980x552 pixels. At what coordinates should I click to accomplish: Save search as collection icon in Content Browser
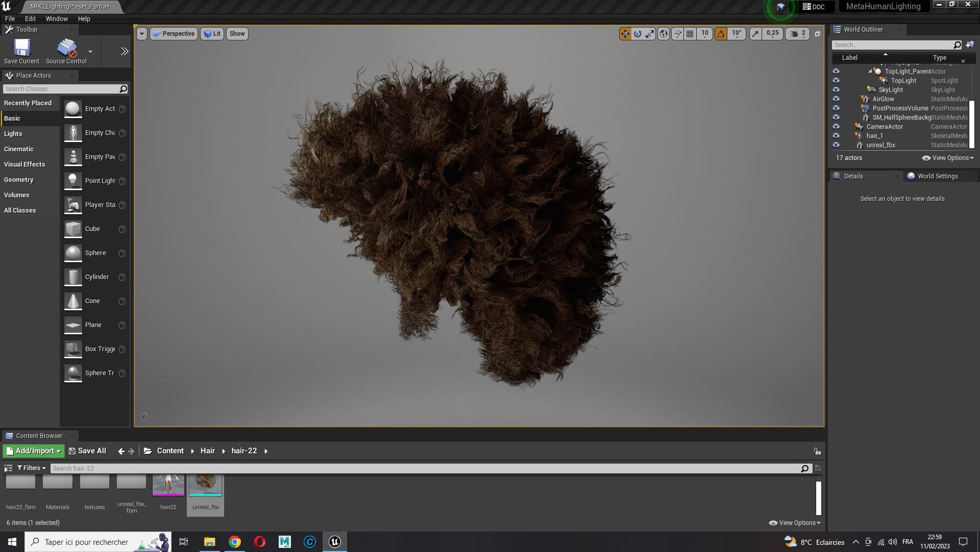coord(817,468)
